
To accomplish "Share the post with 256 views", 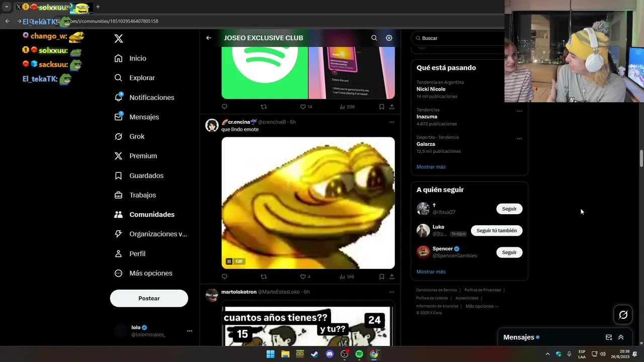I will [392, 107].
